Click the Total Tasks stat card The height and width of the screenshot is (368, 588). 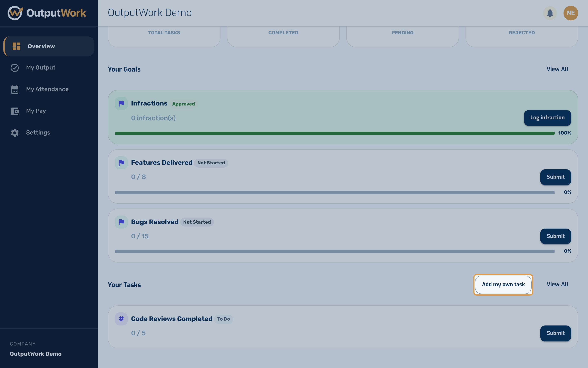[164, 37]
